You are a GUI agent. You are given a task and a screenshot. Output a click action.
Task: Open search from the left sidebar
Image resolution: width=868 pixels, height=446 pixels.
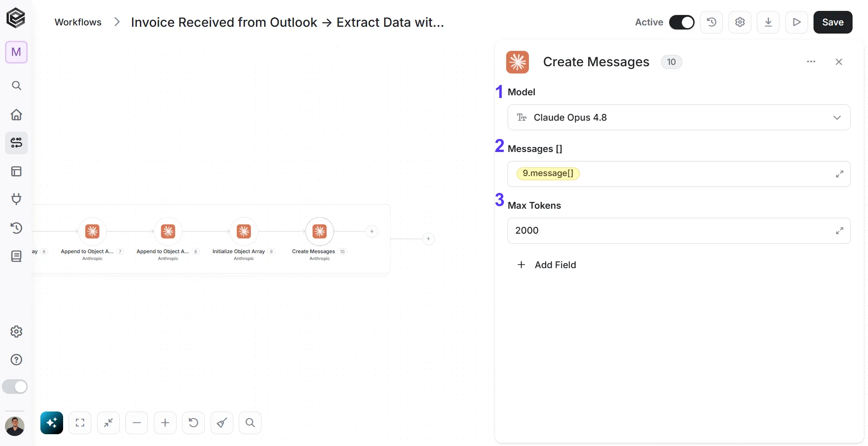click(x=16, y=86)
